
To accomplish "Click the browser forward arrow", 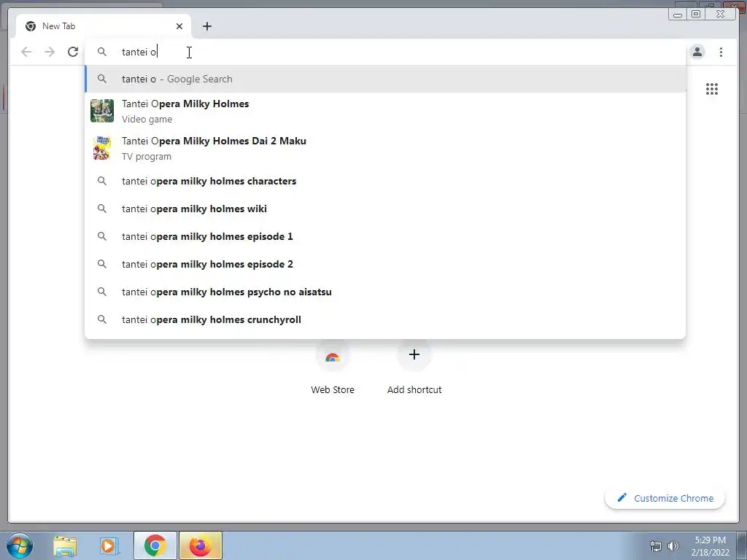I will tap(50, 52).
